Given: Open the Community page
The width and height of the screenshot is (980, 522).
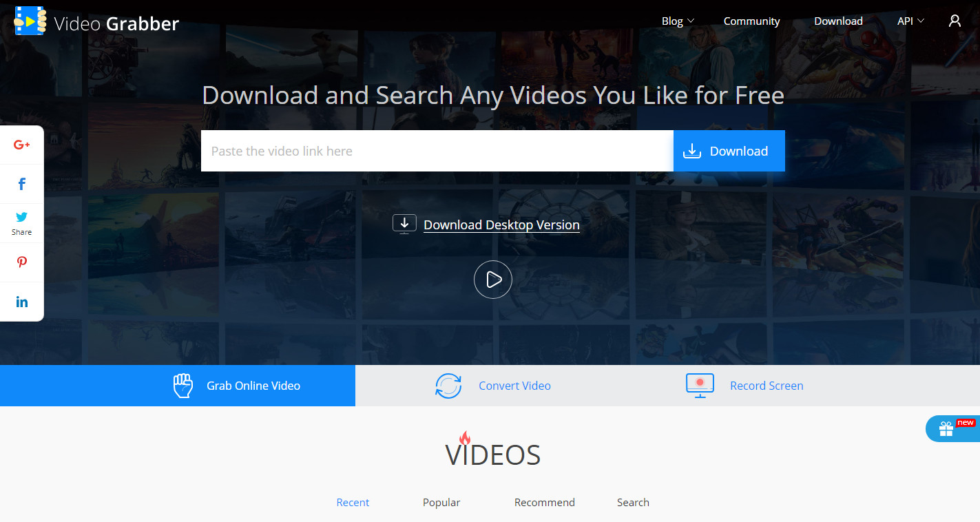Looking at the screenshot, I should point(751,21).
